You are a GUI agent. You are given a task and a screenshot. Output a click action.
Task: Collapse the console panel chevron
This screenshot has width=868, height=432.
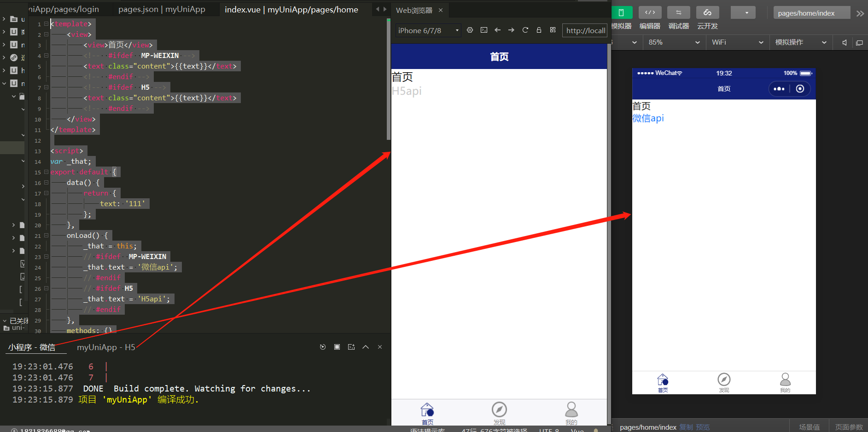click(366, 347)
